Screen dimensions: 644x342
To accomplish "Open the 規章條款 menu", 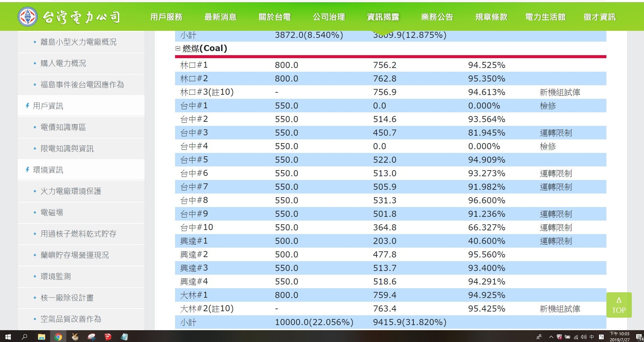I will (x=491, y=17).
